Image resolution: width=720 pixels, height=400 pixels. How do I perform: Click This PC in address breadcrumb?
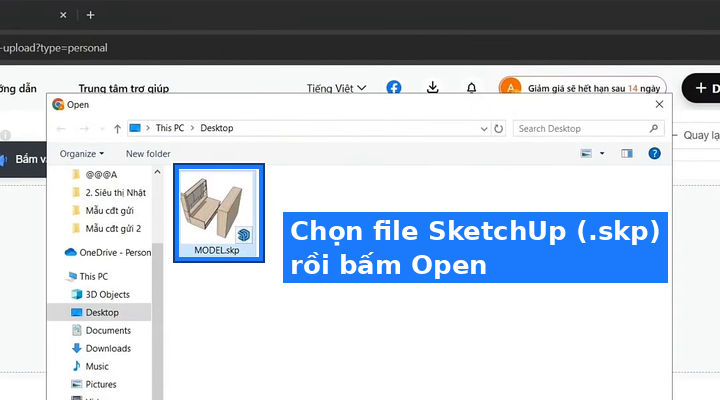click(x=170, y=128)
